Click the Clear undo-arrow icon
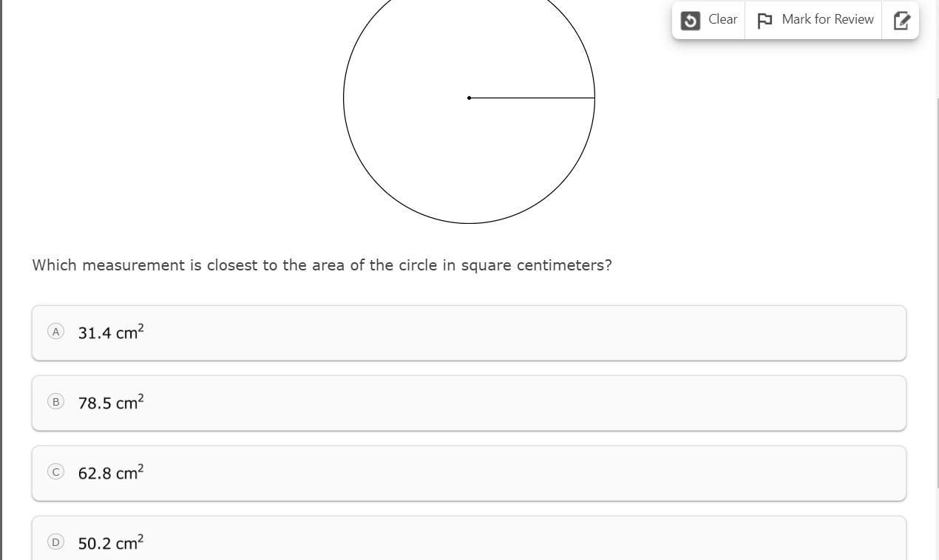 (690, 21)
